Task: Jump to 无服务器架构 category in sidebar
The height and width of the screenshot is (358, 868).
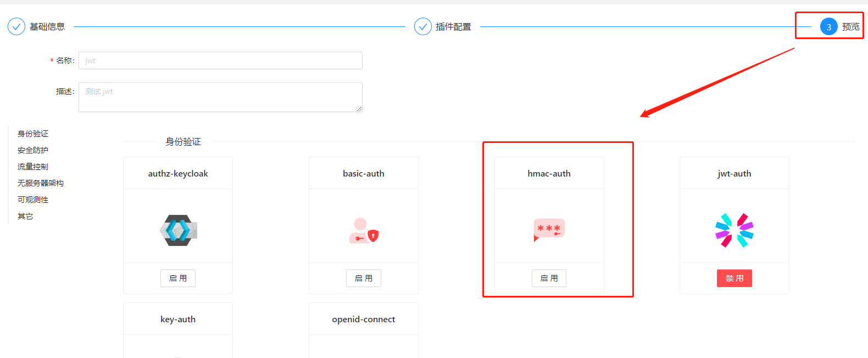Action: [x=41, y=183]
